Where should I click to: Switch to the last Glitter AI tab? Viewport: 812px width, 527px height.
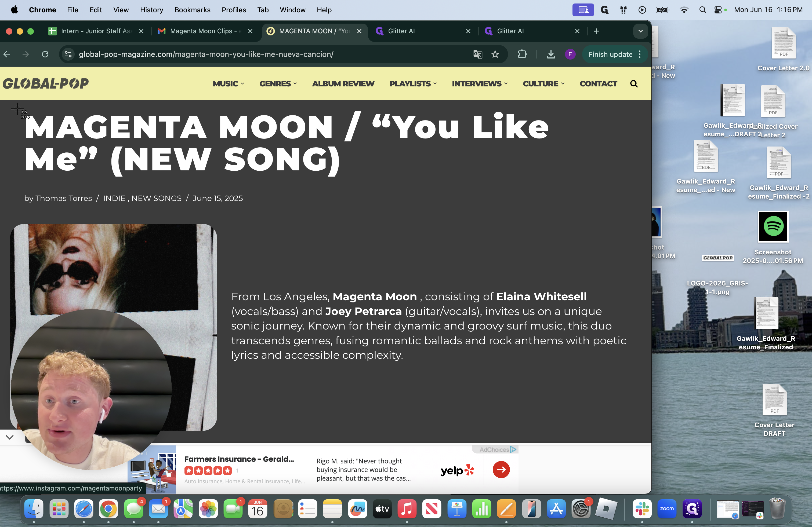(x=532, y=31)
